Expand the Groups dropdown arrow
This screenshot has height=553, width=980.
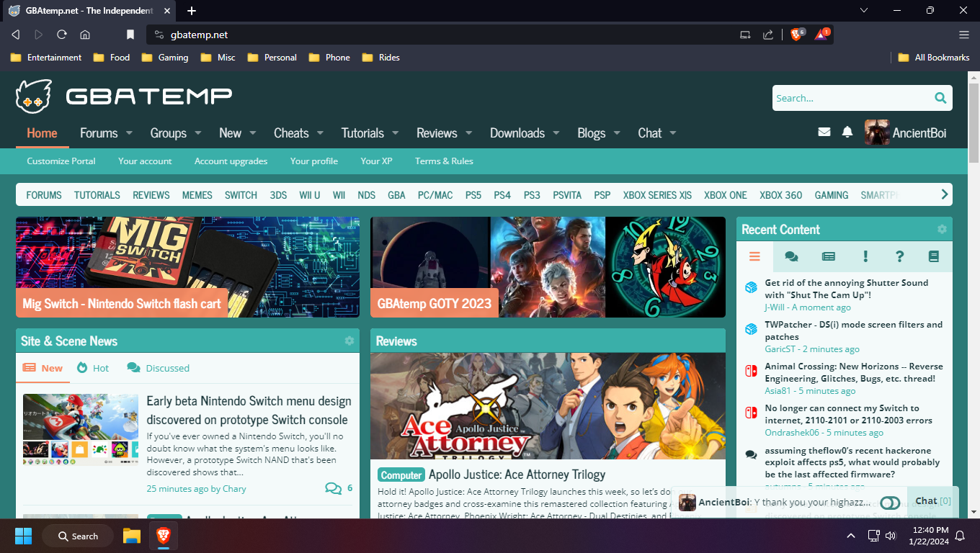[198, 133]
